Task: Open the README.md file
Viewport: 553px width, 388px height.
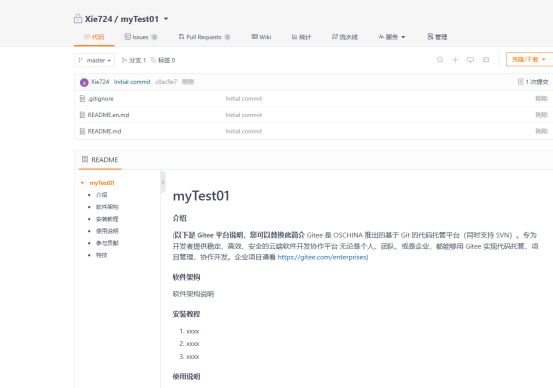Action: 104,131
